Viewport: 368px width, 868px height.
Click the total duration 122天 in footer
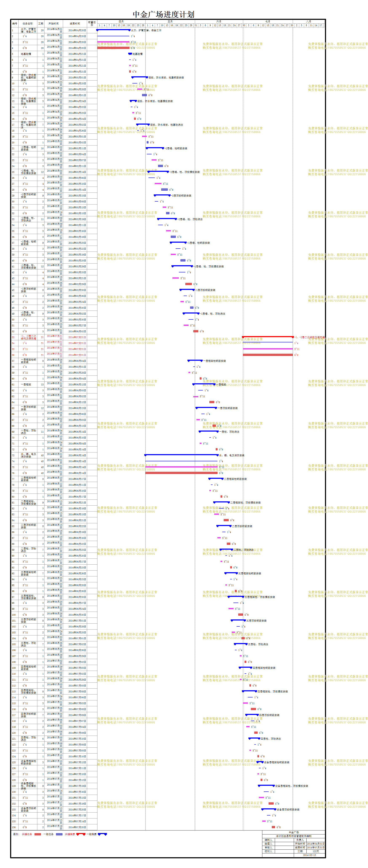coord(316,851)
